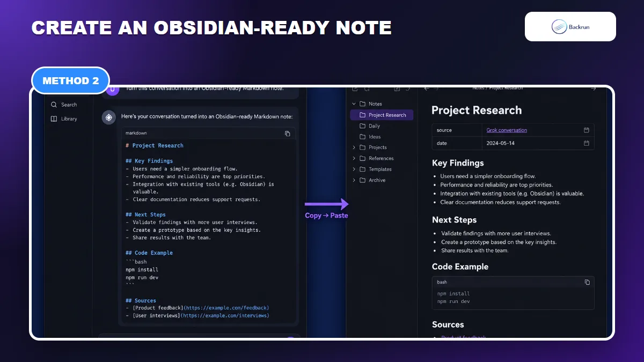Click 'npm install' in the Grok code block
Viewport: 644px width, 362px height.
[142, 270]
